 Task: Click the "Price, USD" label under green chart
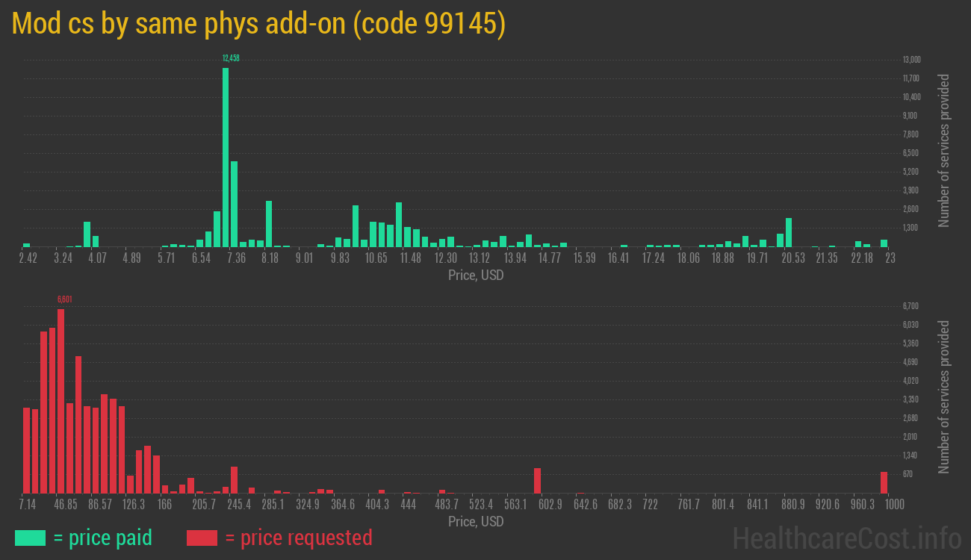point(476,276)
